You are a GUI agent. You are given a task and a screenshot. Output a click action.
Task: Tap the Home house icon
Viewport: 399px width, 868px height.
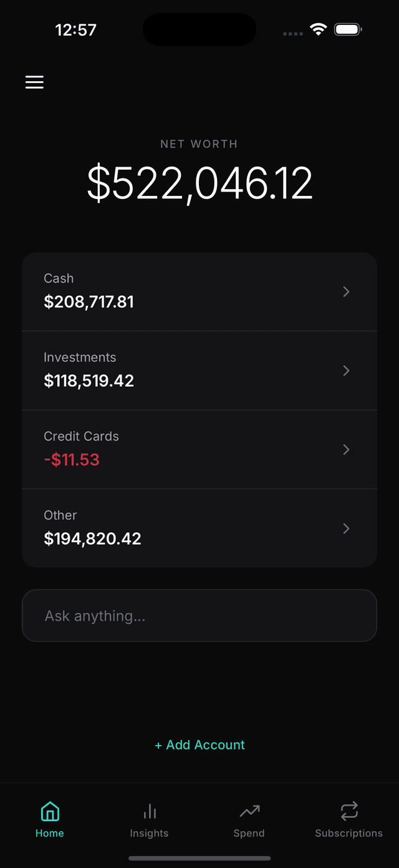(50, 811)
